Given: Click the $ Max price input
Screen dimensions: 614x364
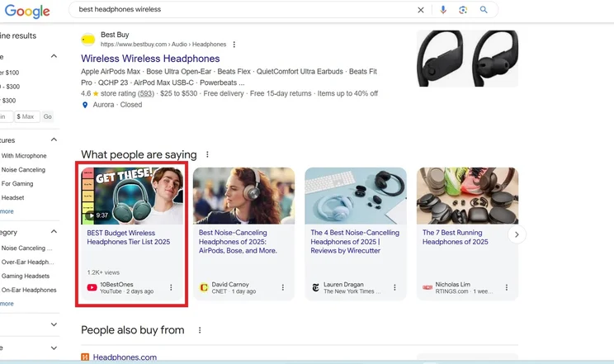Looking at the screenshot, I should point(27,116).
